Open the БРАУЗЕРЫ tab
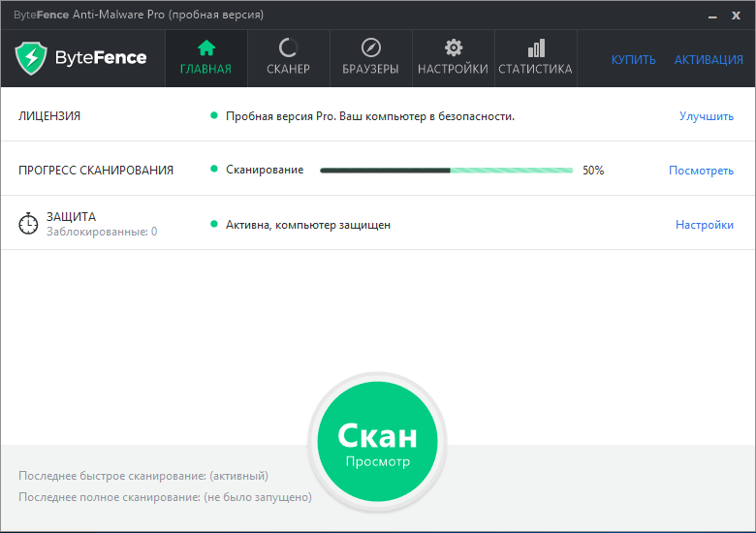This screenshot has width=756, height=533. 371,58
